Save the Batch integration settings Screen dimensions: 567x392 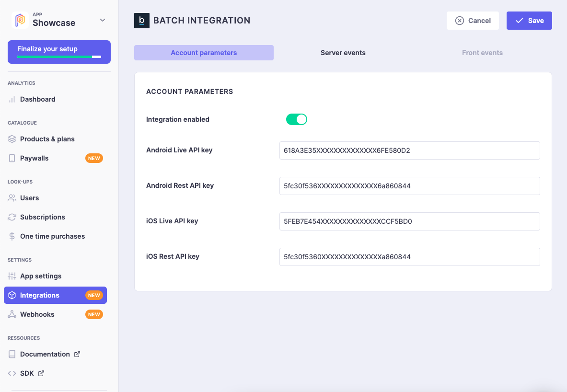(x=529, y=21)
